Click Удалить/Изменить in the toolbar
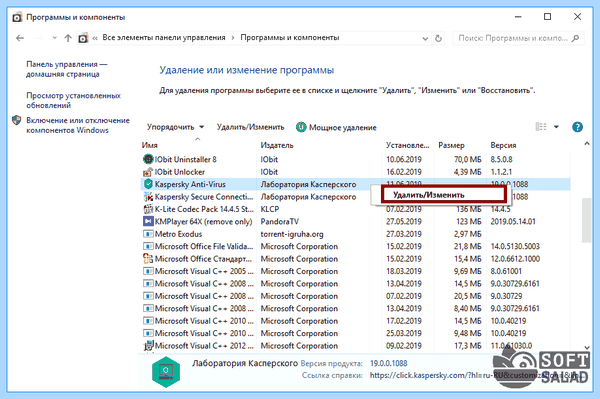 (x=251, y=127)
